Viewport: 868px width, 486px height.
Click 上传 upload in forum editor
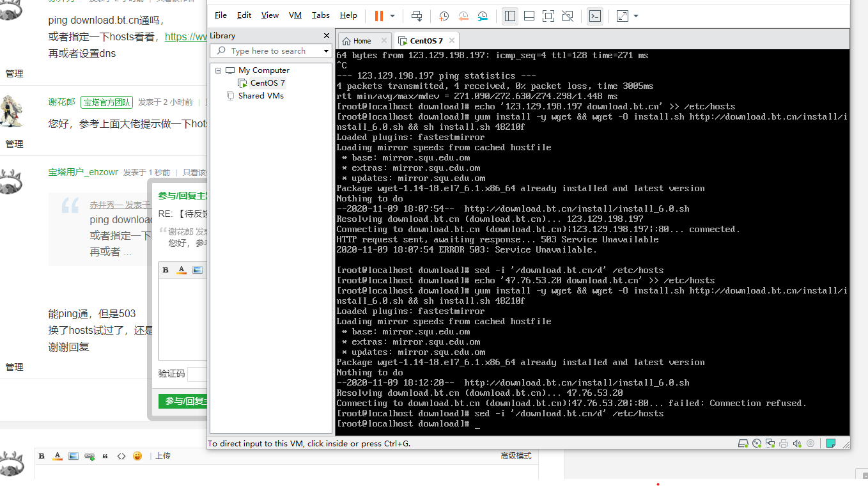coord(163,456)
